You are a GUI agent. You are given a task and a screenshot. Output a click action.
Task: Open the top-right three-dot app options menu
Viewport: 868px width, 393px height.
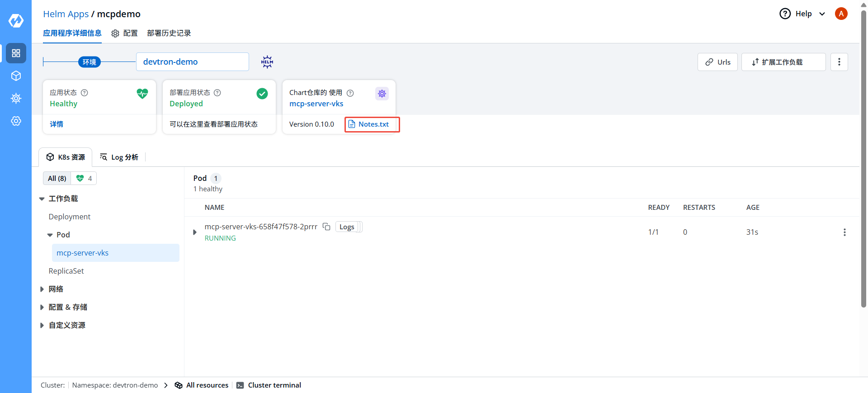point(839,62)
